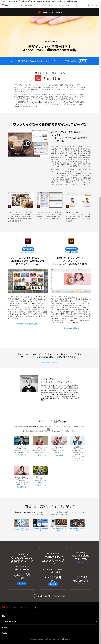Click the flower mosaic Adobe Stock image
This screenshot has width=101, height=644.
pos(28,280)
